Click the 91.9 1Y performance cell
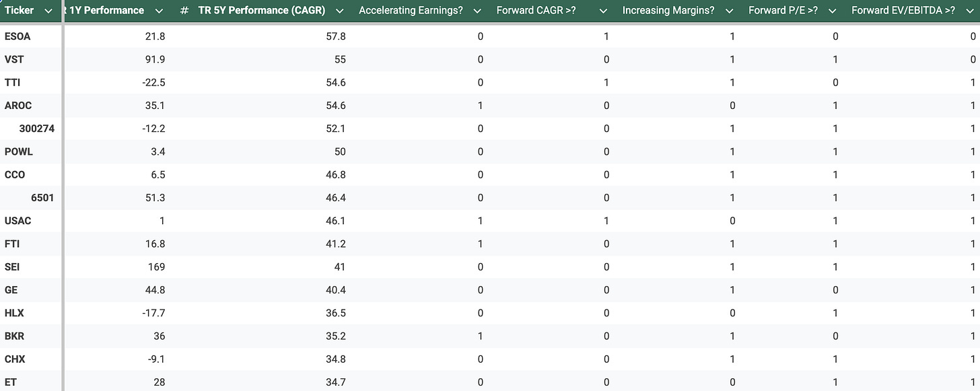Screen dimensions: 980x391 pos(155,59)
